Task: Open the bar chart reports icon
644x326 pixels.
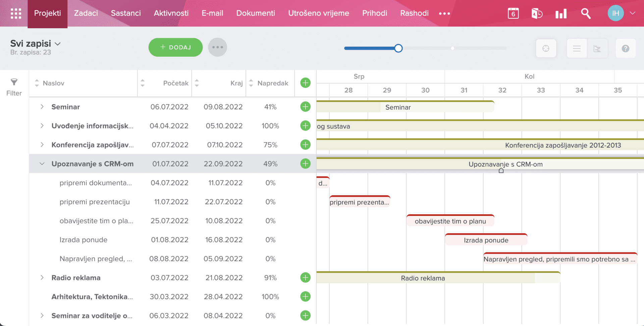Action: tap(561, 13)
